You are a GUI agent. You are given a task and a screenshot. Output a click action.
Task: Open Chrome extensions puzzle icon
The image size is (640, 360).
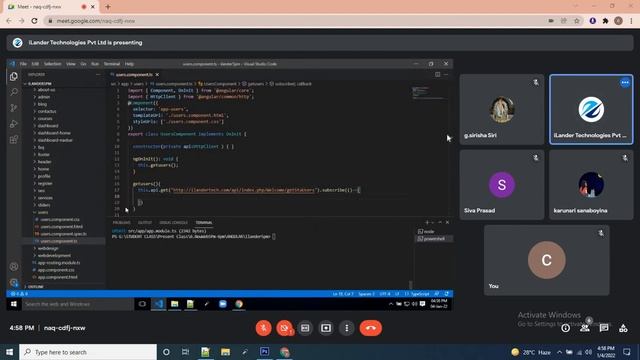click(606, 21)
